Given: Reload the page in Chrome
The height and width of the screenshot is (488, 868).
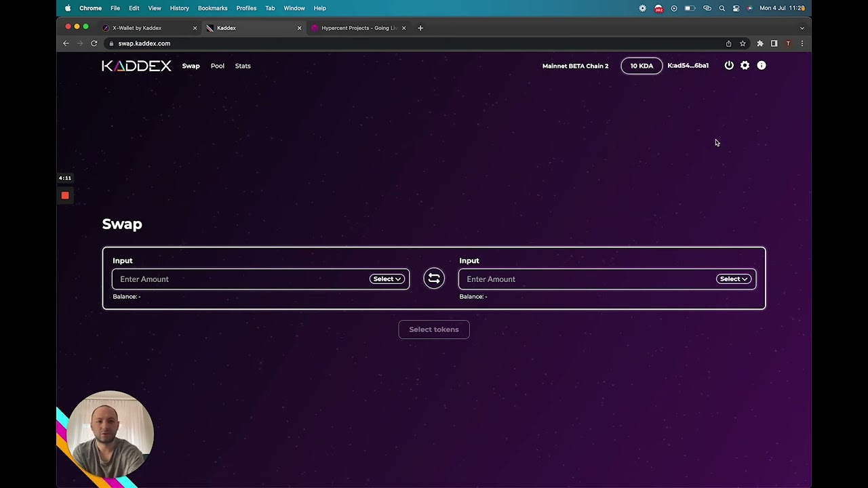Looking at the screenshot, I should tap(94, 43).
